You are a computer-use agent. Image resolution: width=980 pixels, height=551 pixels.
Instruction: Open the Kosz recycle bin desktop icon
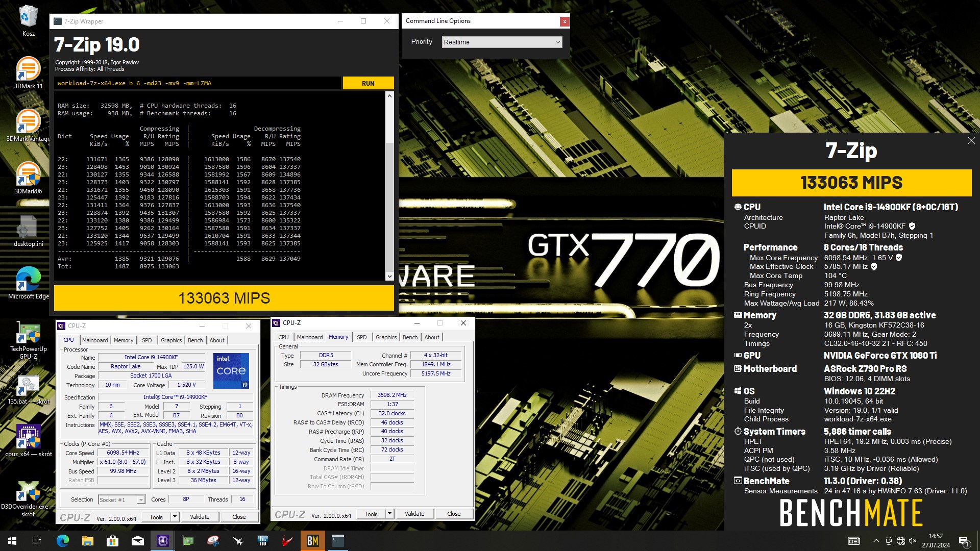(x=28, y=20)
